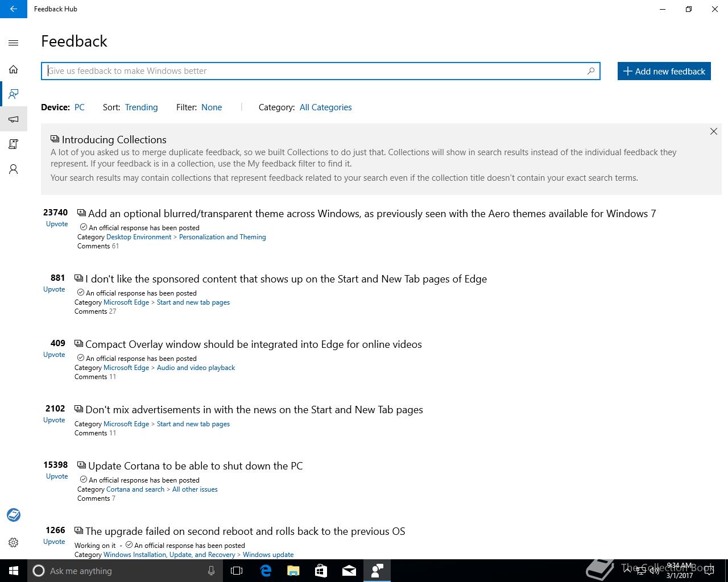This screenshot has width=728, height=582.
Task: Click All other issues category link
Action: [195, 489]
